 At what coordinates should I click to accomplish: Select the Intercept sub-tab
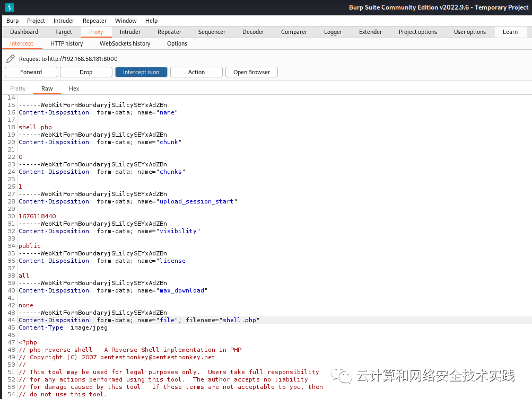22,43
